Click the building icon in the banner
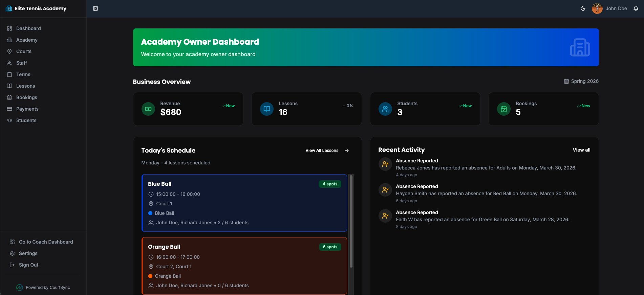 pyautogui.click(x=580, y=47)
